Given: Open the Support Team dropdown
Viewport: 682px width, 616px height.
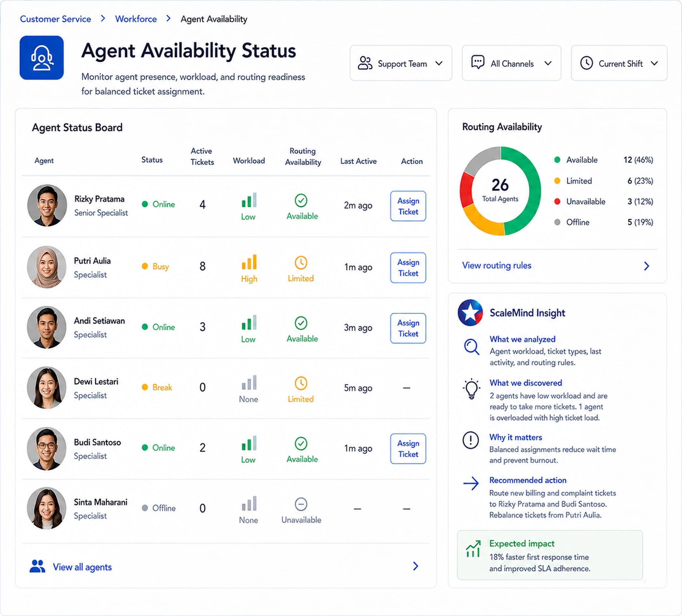Looking at the screenshot, I should (401, 63).
